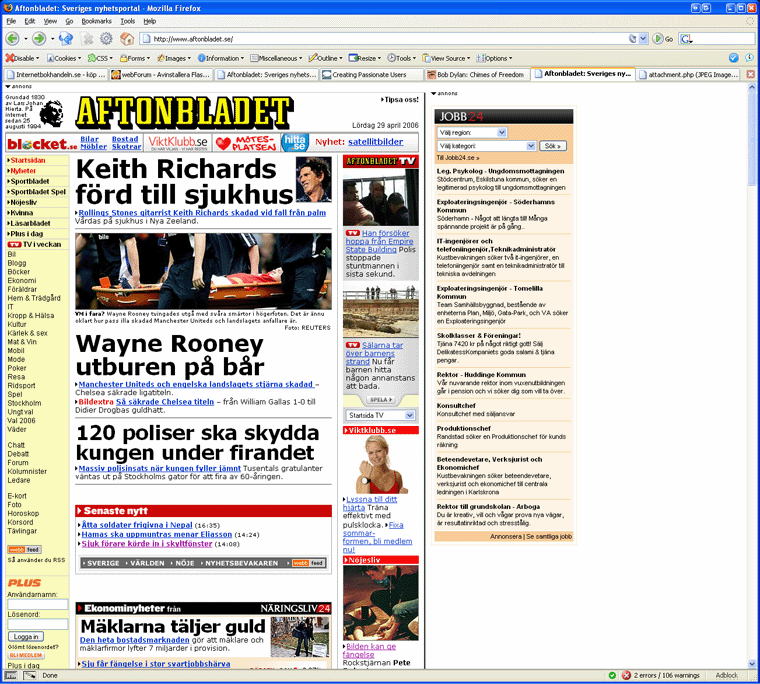
Task: Close the current tab with the red X
Action: 750,75
